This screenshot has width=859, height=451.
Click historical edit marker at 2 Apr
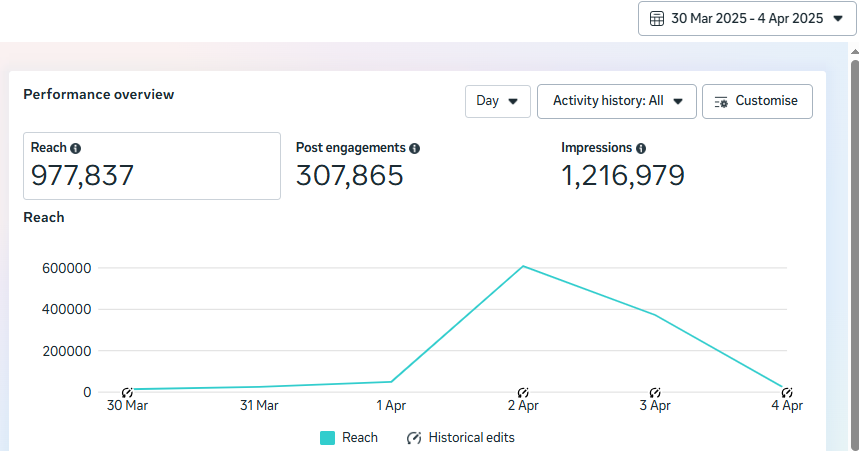coord(523,392)
